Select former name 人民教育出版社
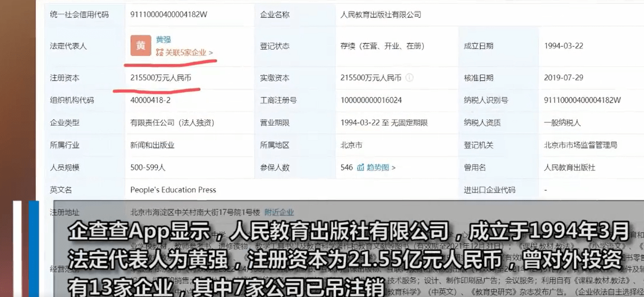 569,168
